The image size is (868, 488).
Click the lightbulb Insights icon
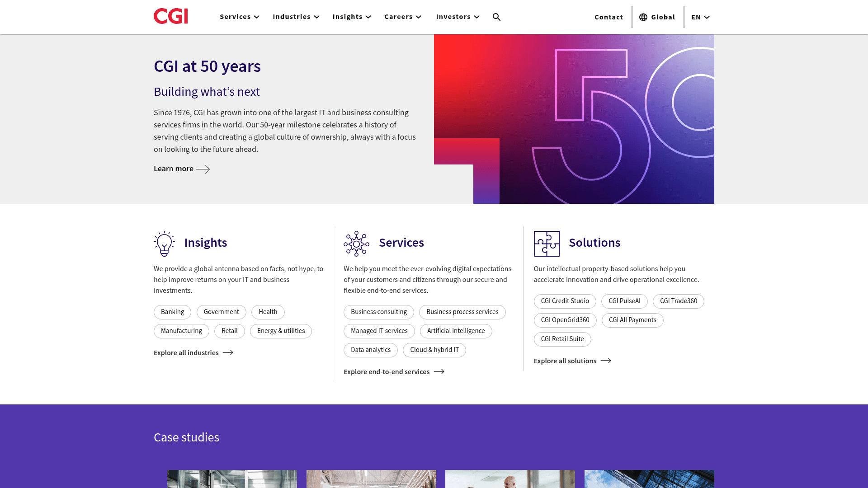pos(164,243)
